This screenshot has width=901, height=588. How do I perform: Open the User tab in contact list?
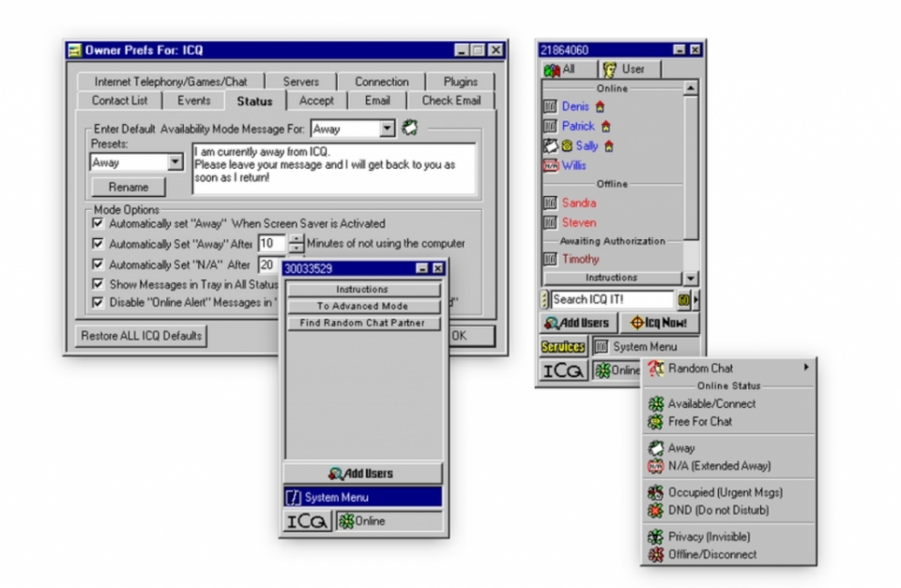[x=631, y=69]
